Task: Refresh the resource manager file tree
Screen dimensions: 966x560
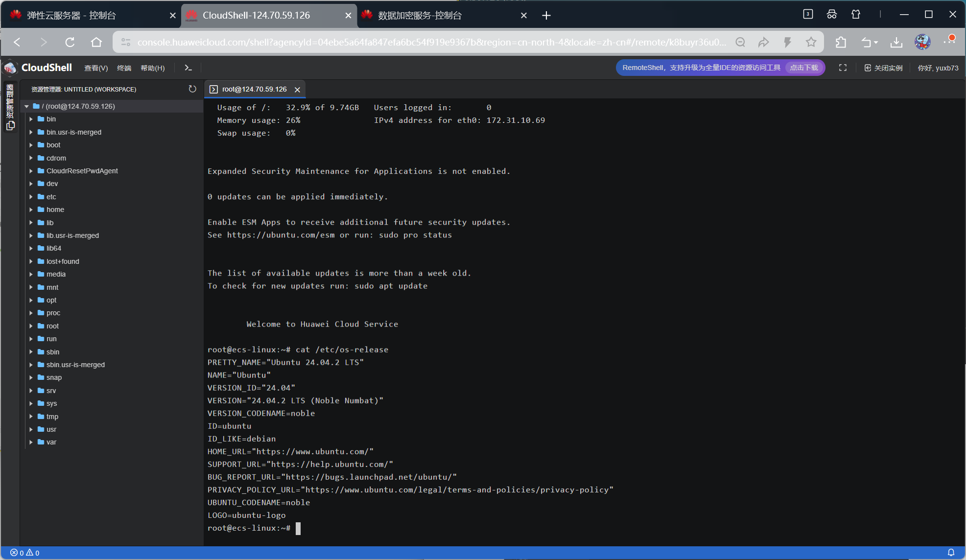Action: click(192, 89)
